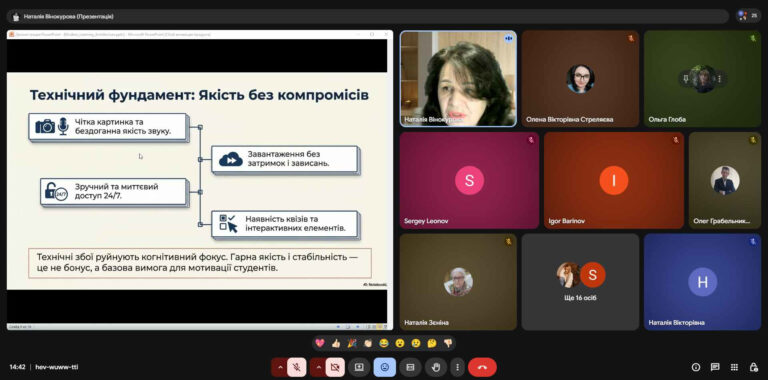
Task: Click the speaking indicator on Наталія Вінокурова's tile
Action: coord(508,39)
